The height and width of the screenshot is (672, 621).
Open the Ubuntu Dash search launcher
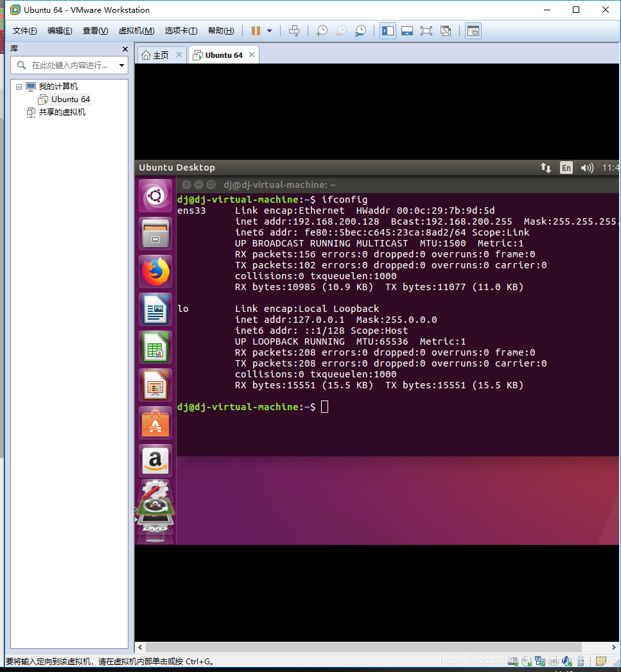click(155, 196)
